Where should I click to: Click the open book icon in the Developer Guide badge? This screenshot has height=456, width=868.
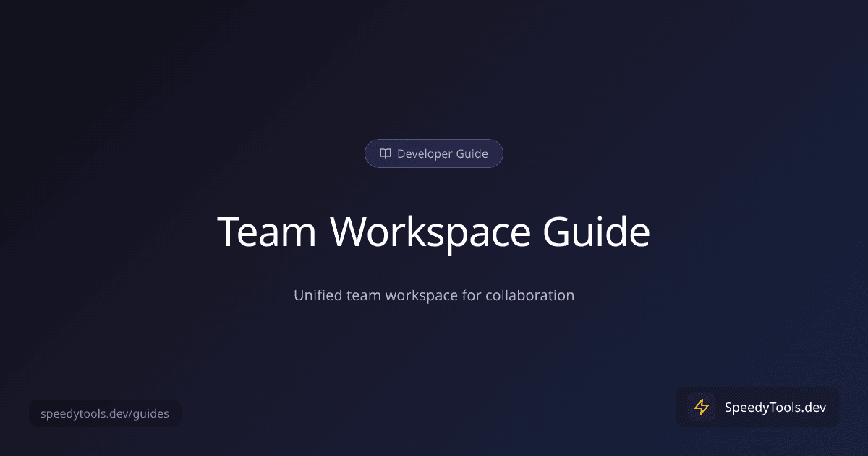coord(385,153)
